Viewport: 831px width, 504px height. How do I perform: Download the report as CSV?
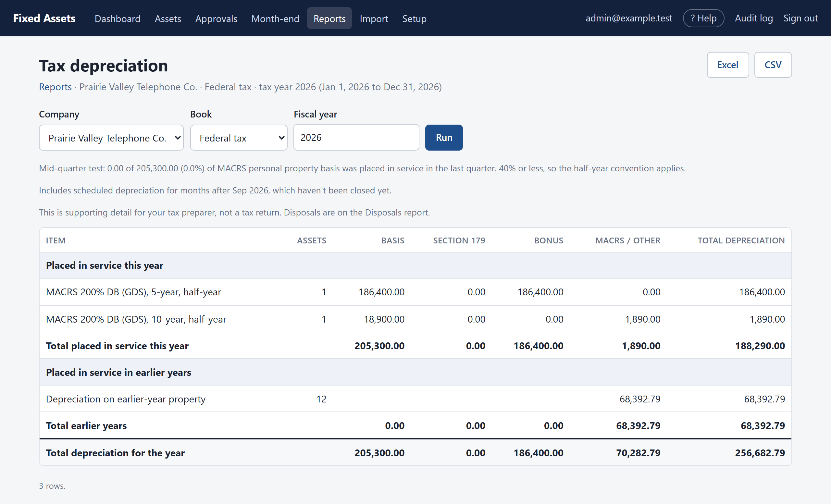(x=773, y=65)
